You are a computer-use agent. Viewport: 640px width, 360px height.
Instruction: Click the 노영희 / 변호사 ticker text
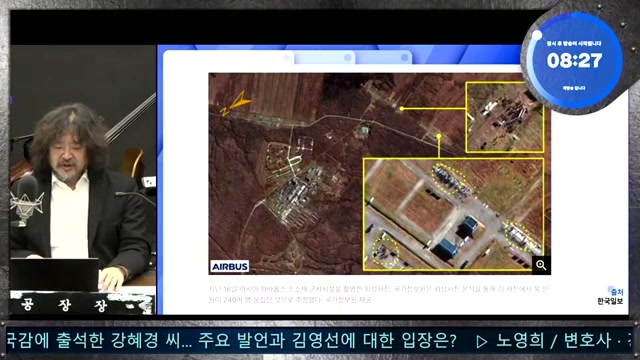(x=554, y=341)
